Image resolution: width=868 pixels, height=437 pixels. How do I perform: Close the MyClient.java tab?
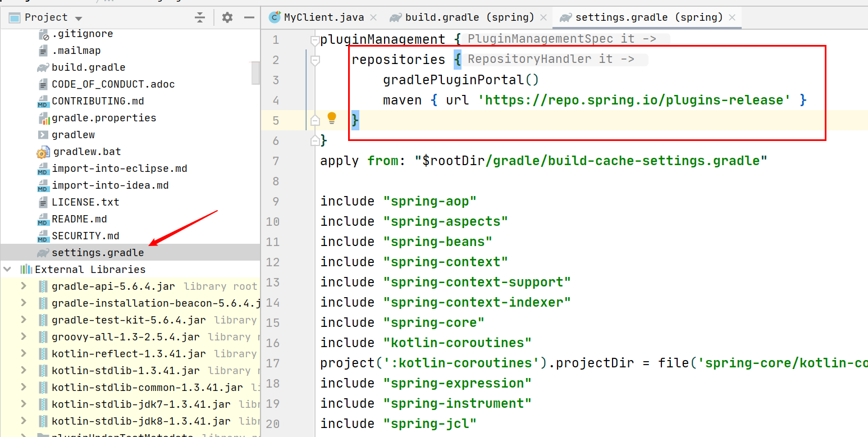[x=374, y=17]
